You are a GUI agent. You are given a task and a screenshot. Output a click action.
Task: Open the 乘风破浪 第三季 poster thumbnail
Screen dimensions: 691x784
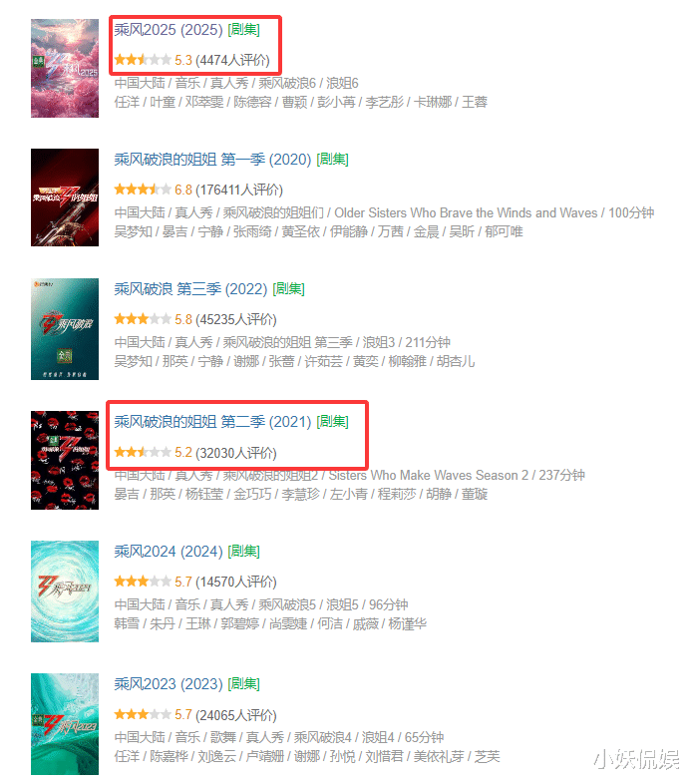(x=65, y=329)
